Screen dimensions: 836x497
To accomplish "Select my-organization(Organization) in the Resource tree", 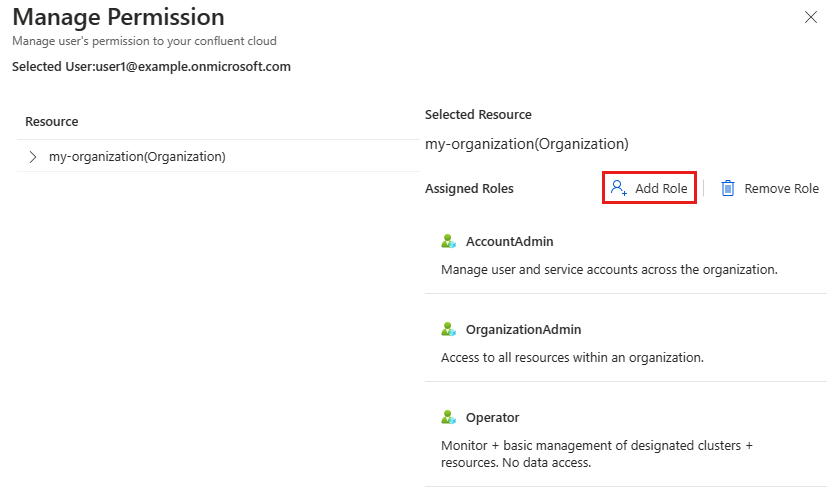I will pos(137,157).
